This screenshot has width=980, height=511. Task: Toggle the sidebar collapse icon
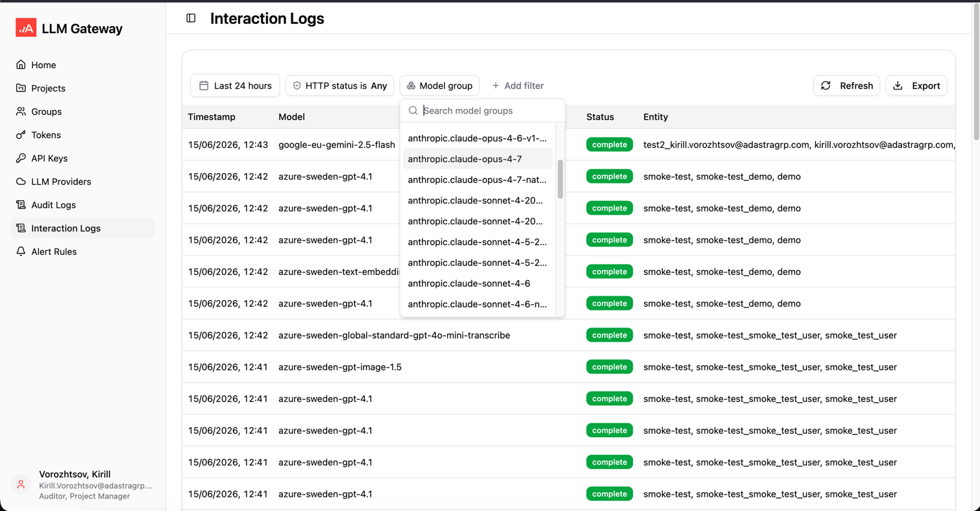click(x=191, y=18)
